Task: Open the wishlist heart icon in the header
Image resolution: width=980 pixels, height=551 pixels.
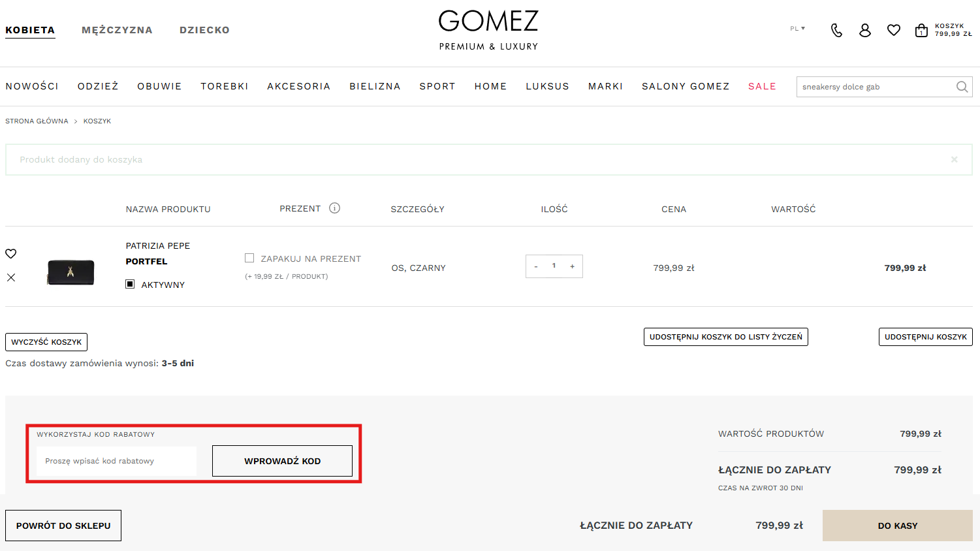Action: click(894, 30)
